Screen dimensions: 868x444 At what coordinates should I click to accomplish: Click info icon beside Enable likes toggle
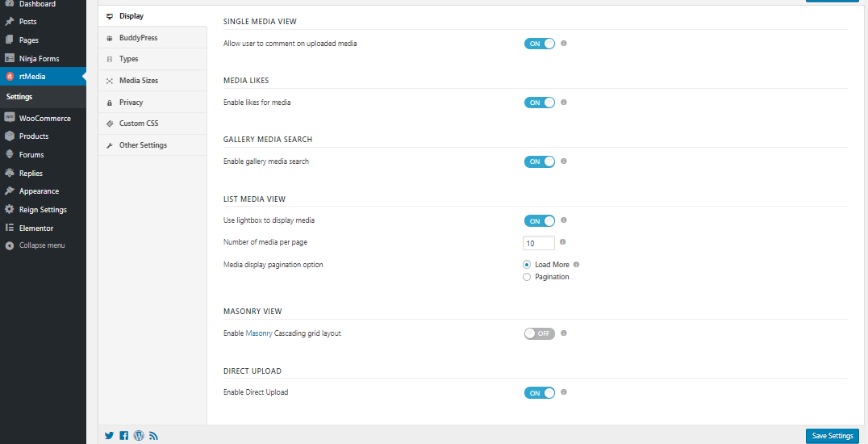564,102
